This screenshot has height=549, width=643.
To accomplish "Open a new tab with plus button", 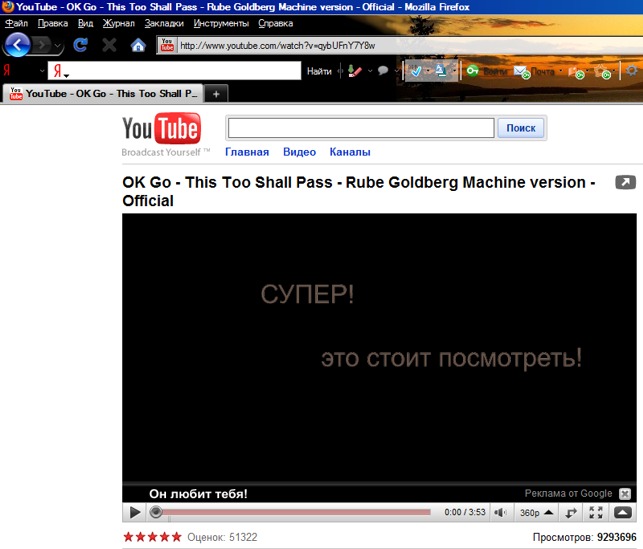I will pyautogui.click(x=216, y=94).
